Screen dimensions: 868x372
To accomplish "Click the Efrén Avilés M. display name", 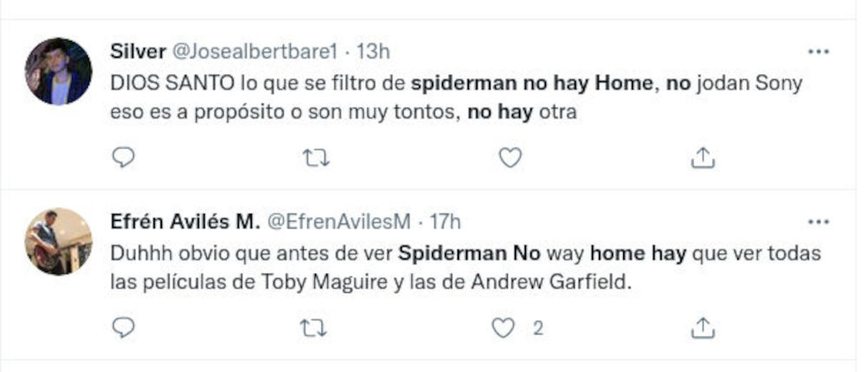I will (185, 223).
